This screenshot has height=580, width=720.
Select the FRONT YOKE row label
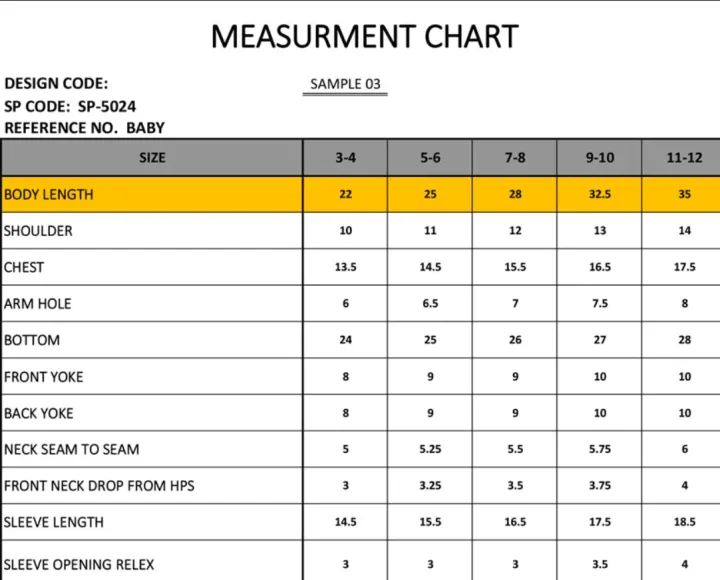pyautogui.click(x=43, y=377)
